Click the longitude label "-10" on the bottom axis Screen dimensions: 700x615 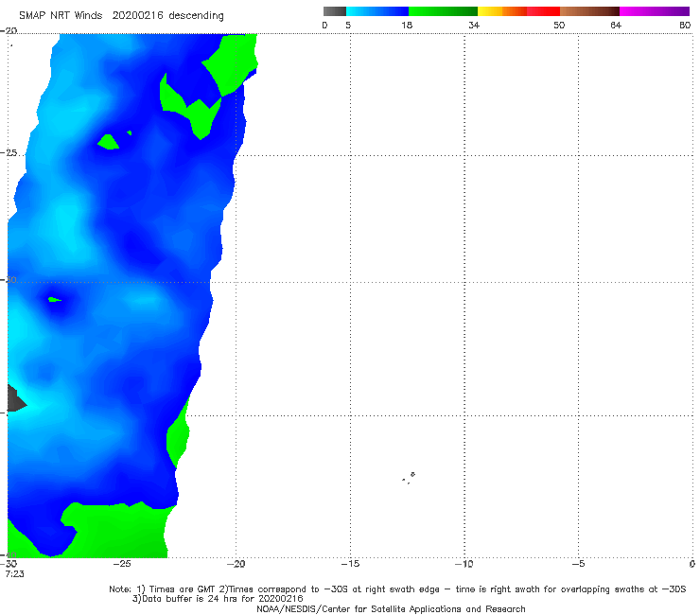click(x=464, y=564)
